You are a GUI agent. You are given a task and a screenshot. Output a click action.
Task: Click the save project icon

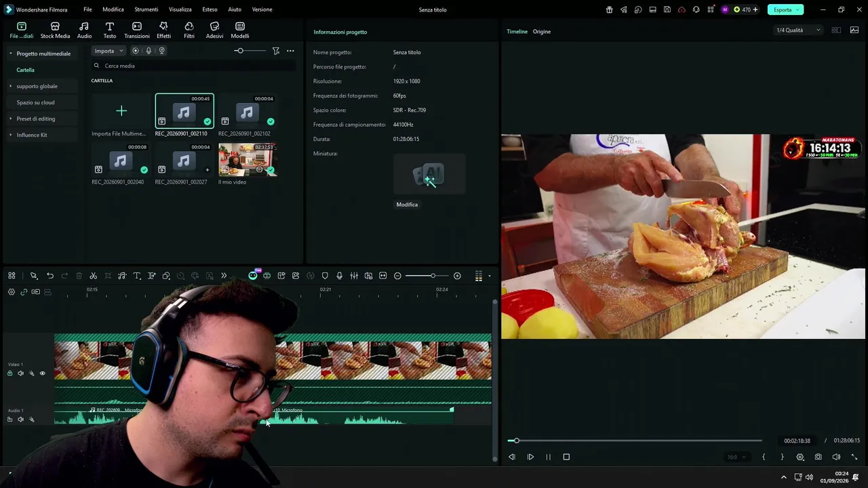pyautogui.click(x=667, y=9)
